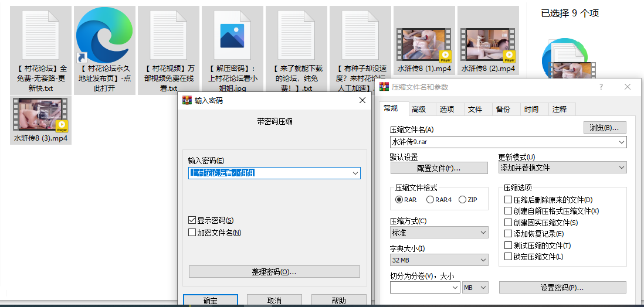The width and height of the screenshot is (644, 307).
Task: Enable 创建固实压缩文件 option
Action: [x=508, y=223]
